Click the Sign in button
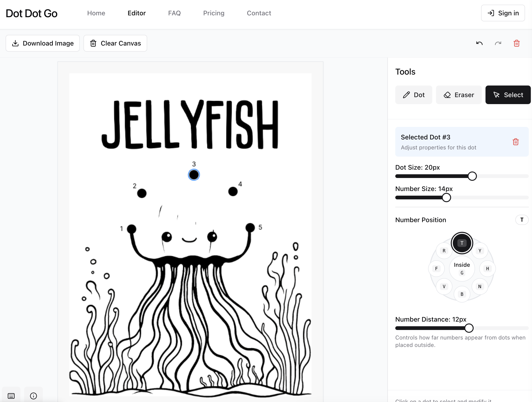The width and height of the screenshot is (532, 402). coord(503,13)
